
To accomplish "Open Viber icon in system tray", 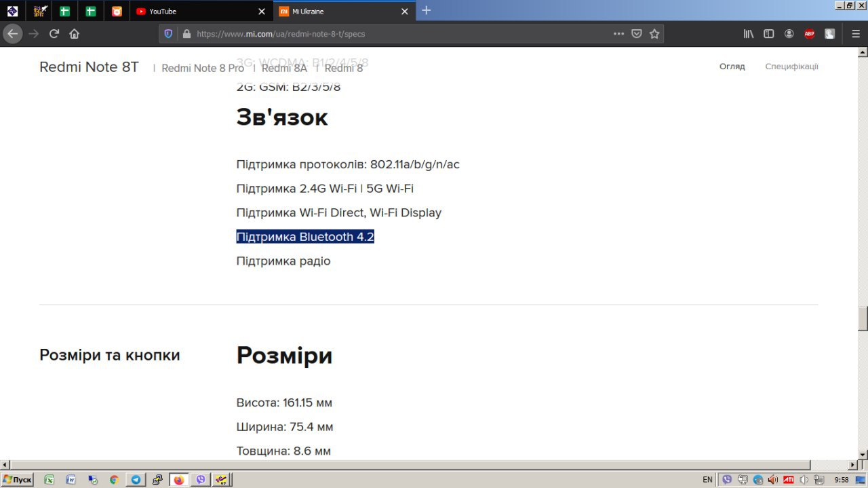I will coord(728,480).
